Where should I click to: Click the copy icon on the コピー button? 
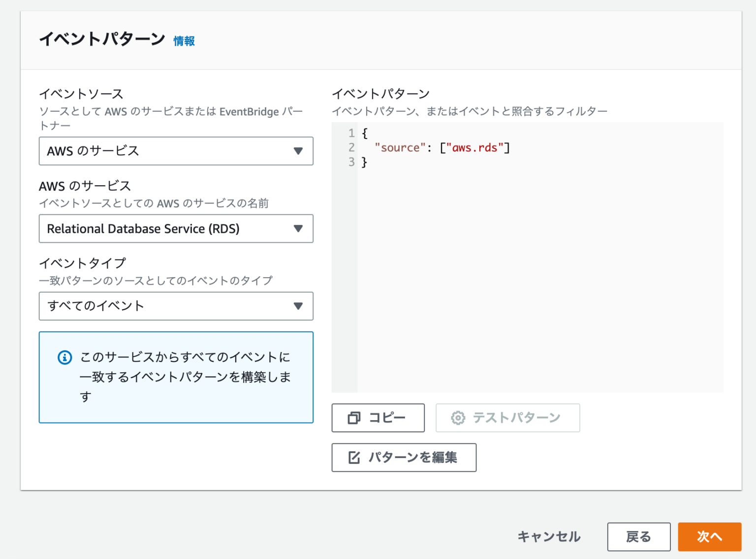click(x=353, y=418)
